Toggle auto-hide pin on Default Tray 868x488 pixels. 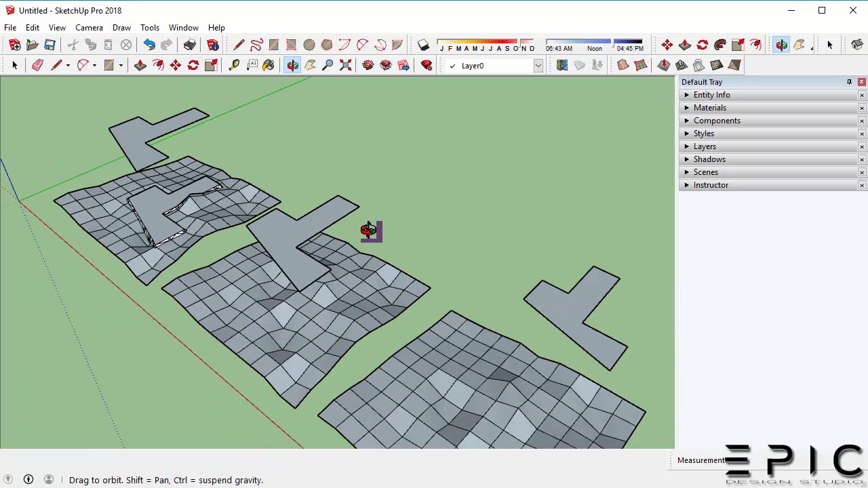[849, 82]
